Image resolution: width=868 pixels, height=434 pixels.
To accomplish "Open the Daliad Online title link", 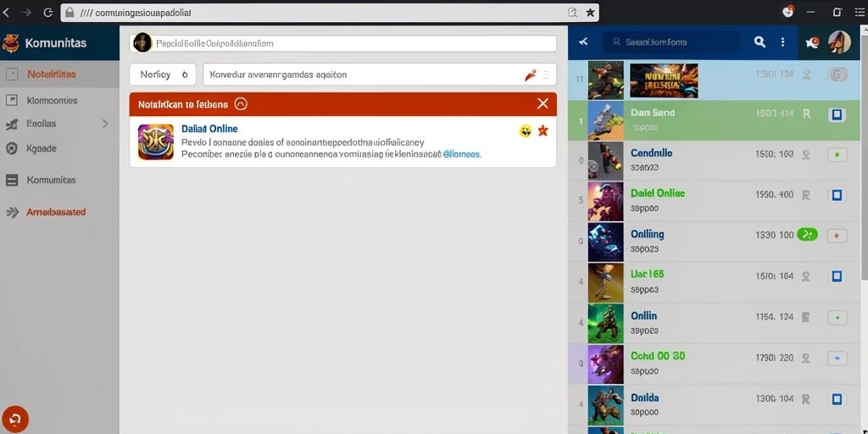I will 209,129.
